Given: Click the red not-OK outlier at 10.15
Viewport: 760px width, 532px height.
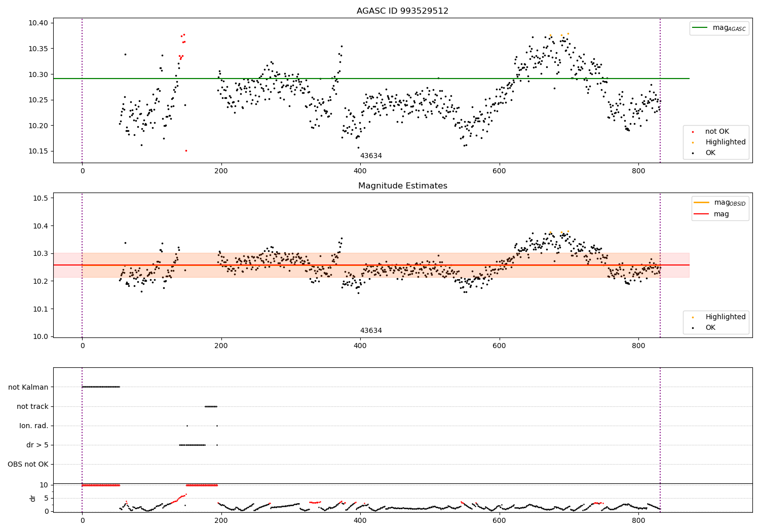Looking at the screenshot, I should [x=186, y=150].
